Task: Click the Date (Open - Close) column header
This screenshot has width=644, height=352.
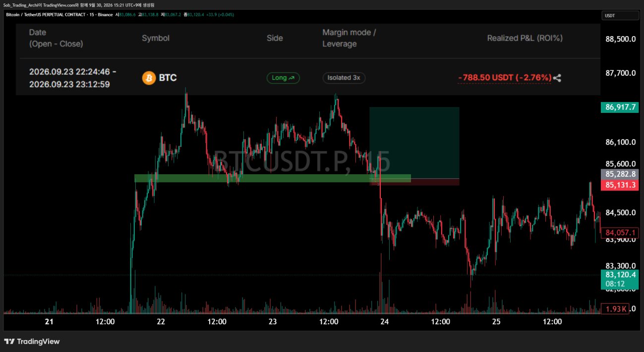Action: pos(56,38)
